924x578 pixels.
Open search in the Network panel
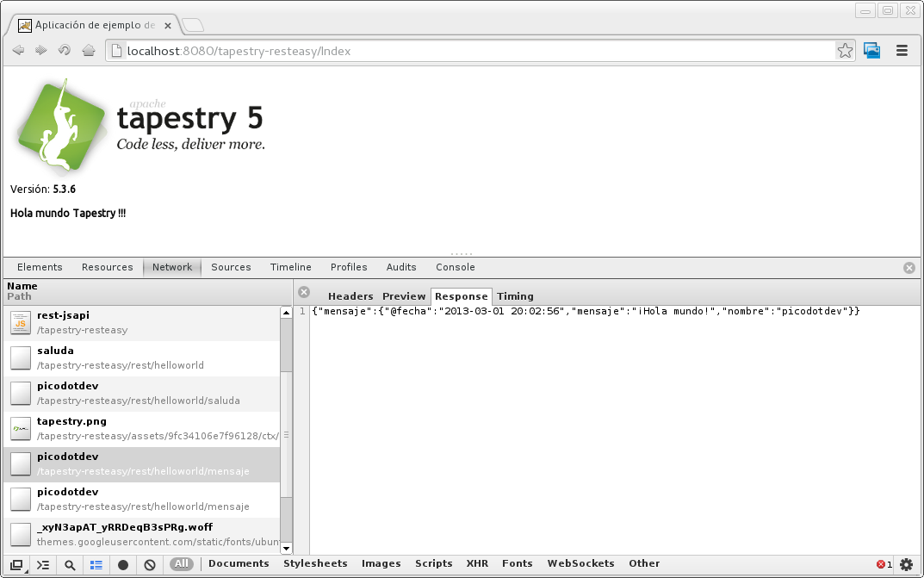click(x=69, y=564)
